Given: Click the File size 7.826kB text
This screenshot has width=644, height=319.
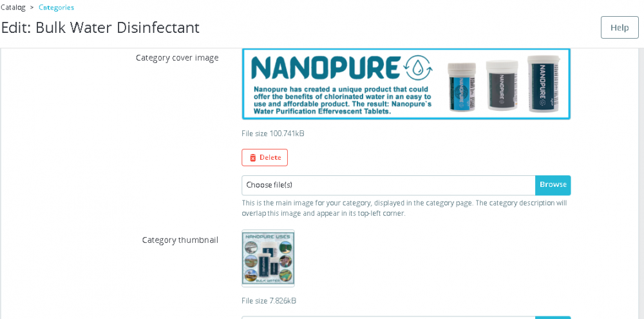Looking at the screenshot, I should click(269, 301).
